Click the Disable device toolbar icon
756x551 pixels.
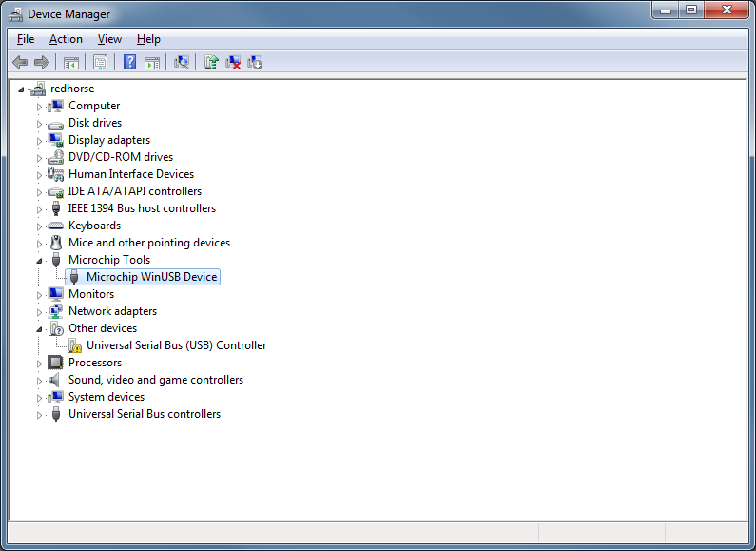coord(255,63)
